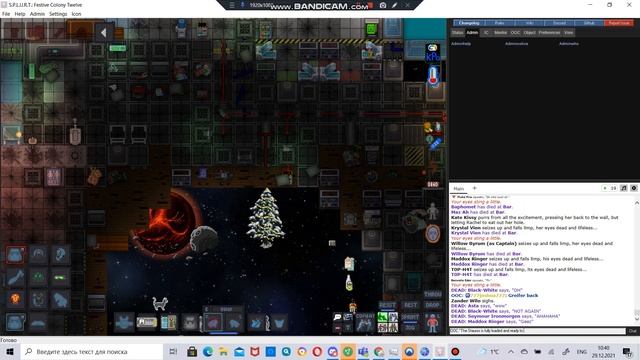Collapse inventory with left arrow button
Viewport: 640px width, 360px height.
(x=104, y=33)
